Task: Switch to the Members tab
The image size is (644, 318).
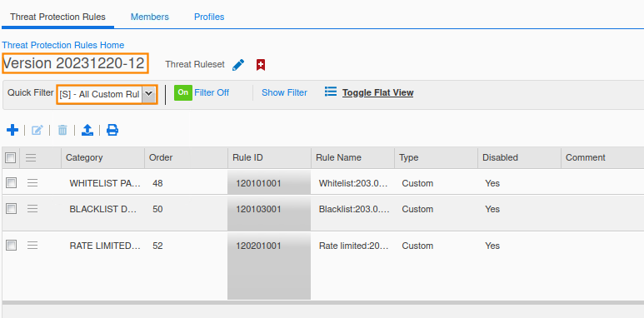Action: 149,17
